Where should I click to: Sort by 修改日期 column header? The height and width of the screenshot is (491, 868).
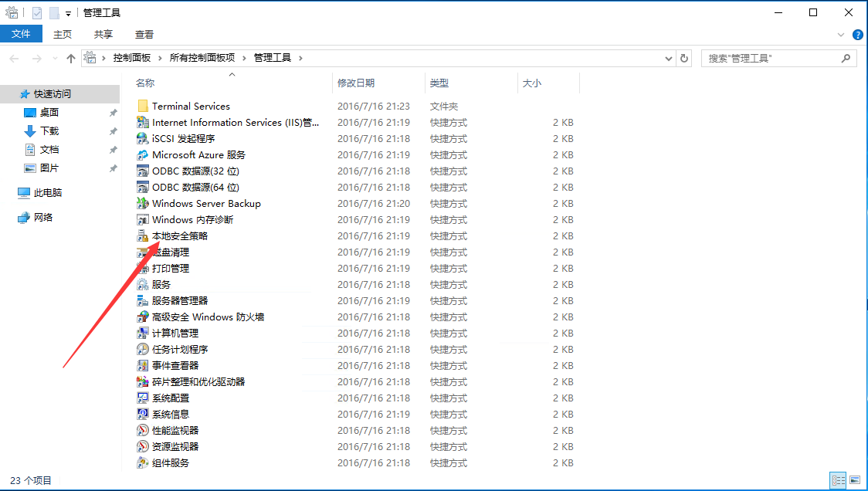356,83
